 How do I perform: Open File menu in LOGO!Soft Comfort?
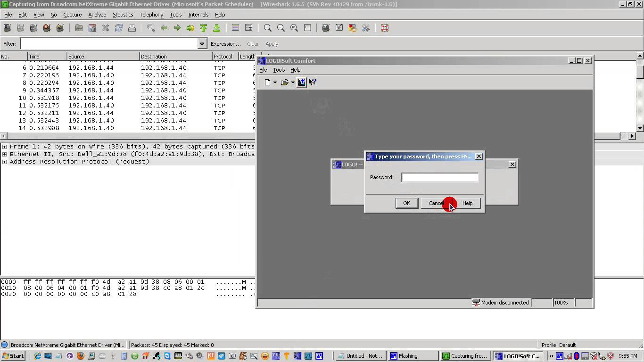tap(263, 70)
